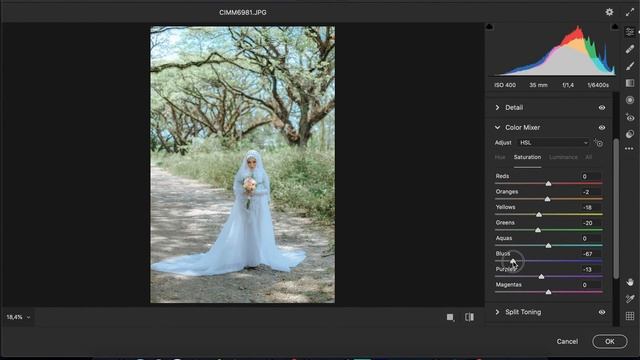Screen dimensions: 640x360
Task: Open Camera Raw preferences gear icon
Action: (609, 12)
